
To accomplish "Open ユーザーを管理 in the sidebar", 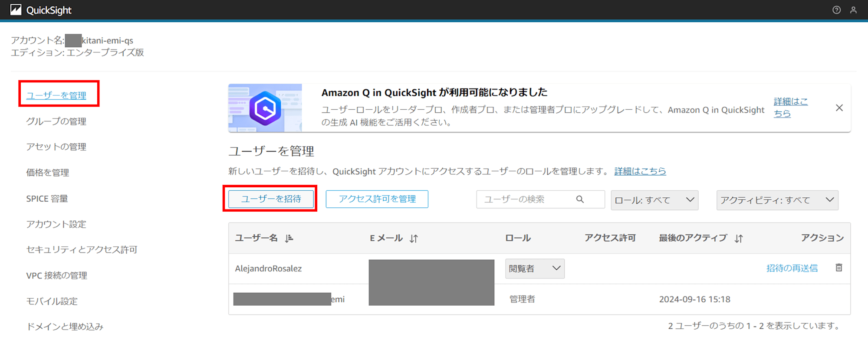I will tap(56, 95).
